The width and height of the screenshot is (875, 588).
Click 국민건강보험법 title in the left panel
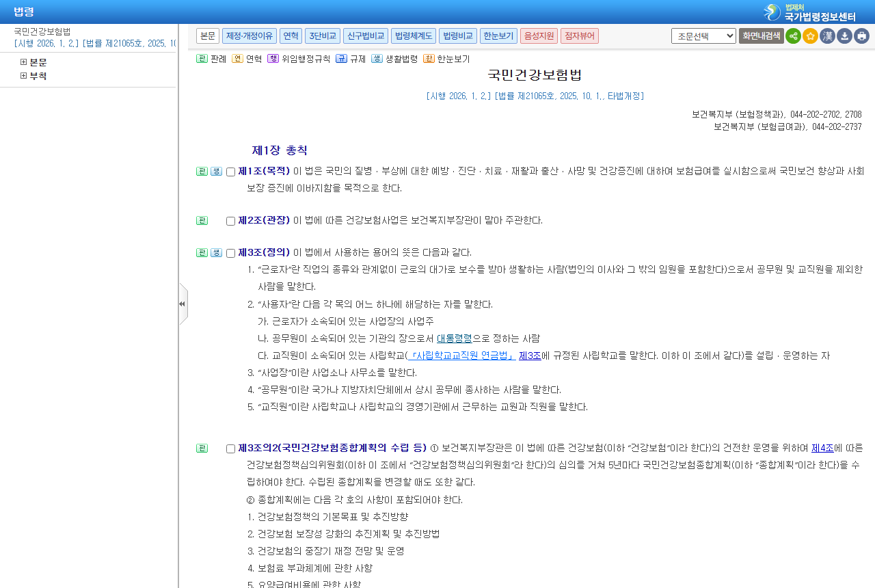pos(42,31)
